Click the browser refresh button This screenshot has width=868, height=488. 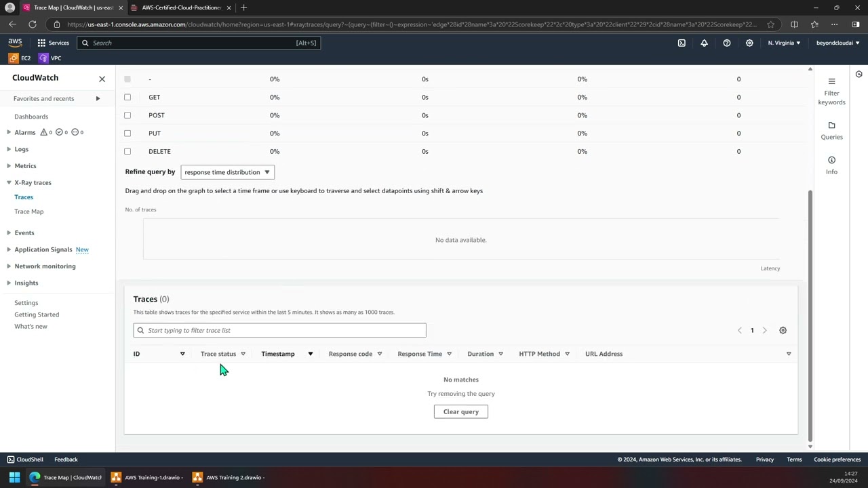point(32,24)
